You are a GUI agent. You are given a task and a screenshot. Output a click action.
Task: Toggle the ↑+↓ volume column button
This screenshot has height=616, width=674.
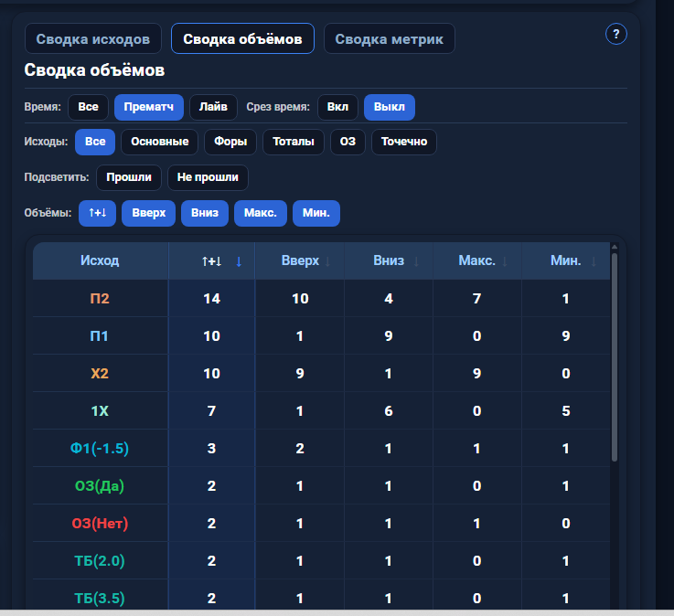tap(97, 213)
